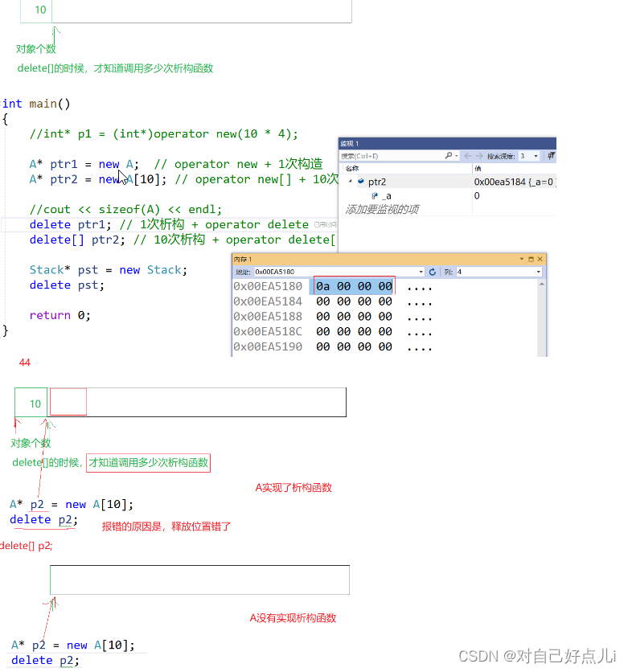Click the bytes at memory row 0x00EA5184
This screenshot has height=672, width=628.
[x=354, y=301]
